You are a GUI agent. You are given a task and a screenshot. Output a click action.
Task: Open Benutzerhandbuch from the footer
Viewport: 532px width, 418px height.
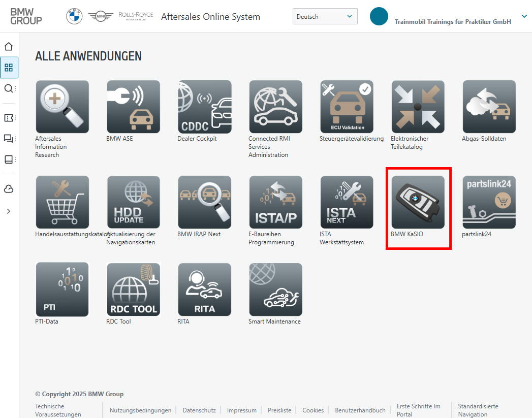coord(360,410)
